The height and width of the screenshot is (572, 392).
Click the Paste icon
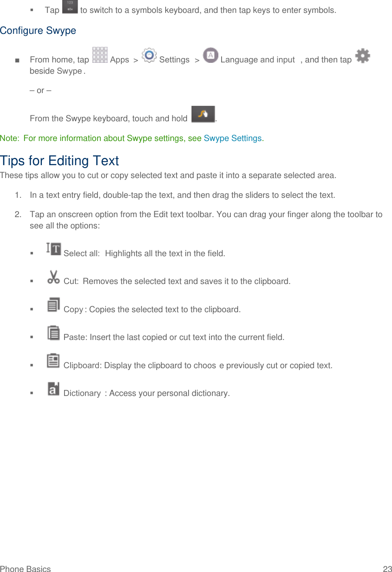[x=54, y=333]
